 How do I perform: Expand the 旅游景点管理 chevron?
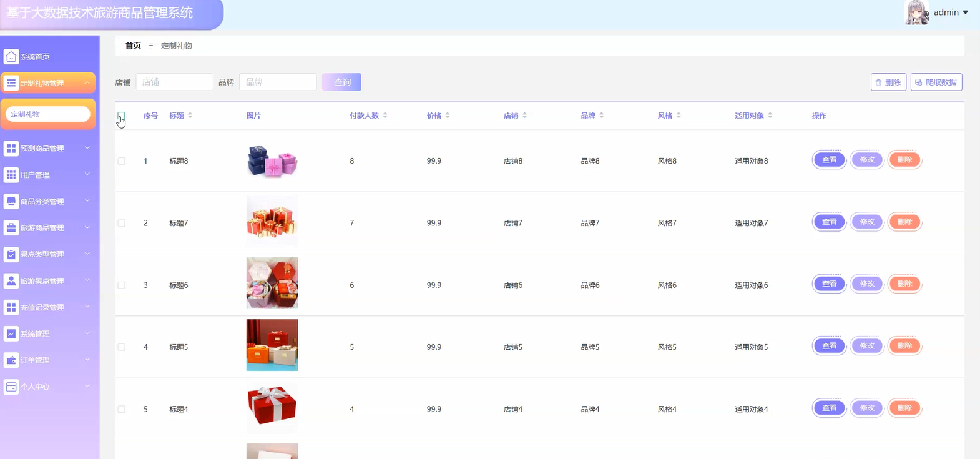pos(87,280)
